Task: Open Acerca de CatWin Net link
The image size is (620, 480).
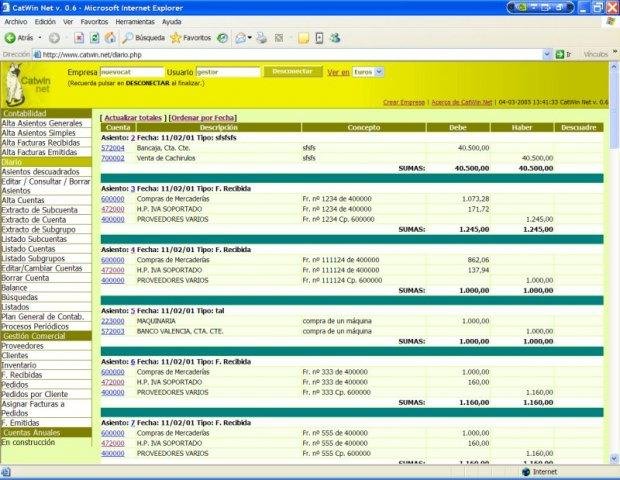Action: pyautogui.click(x=461, y=102)
